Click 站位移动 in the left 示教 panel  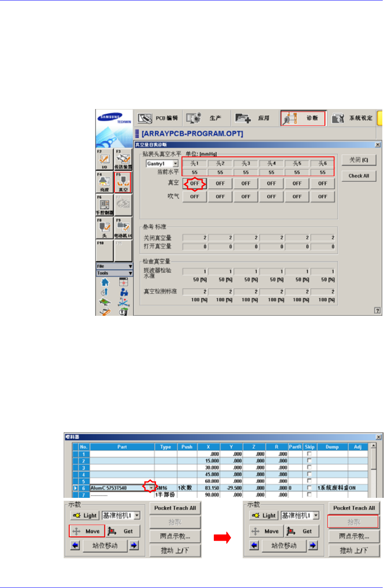105,546
